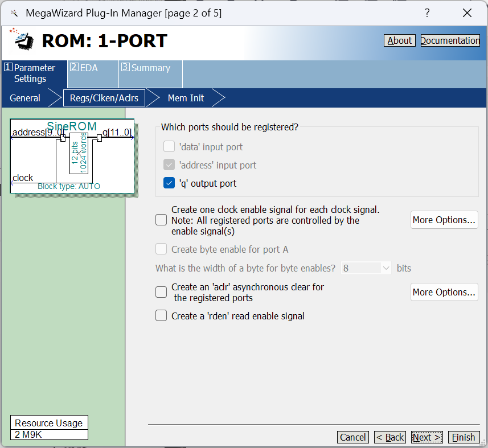Select the Regs/Clken/Aclrs step
Image resolution: width=488 pixels, height=448 pixels.
(104, 98)
